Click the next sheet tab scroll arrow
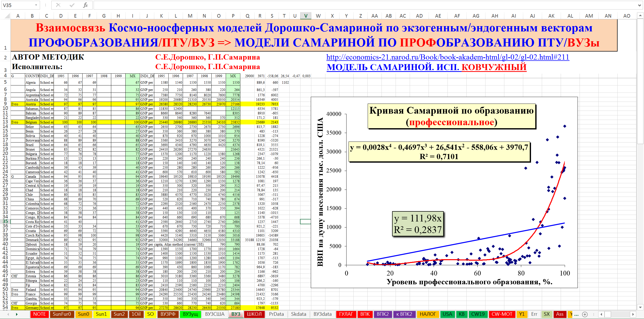Screen dimensions: 644x319 point(17,314)
